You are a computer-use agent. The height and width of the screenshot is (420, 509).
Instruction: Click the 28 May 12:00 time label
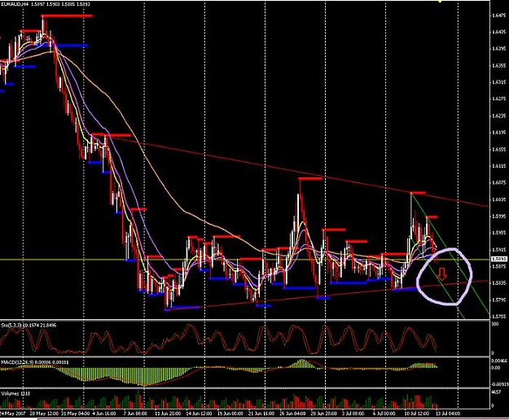pos(45,413)
